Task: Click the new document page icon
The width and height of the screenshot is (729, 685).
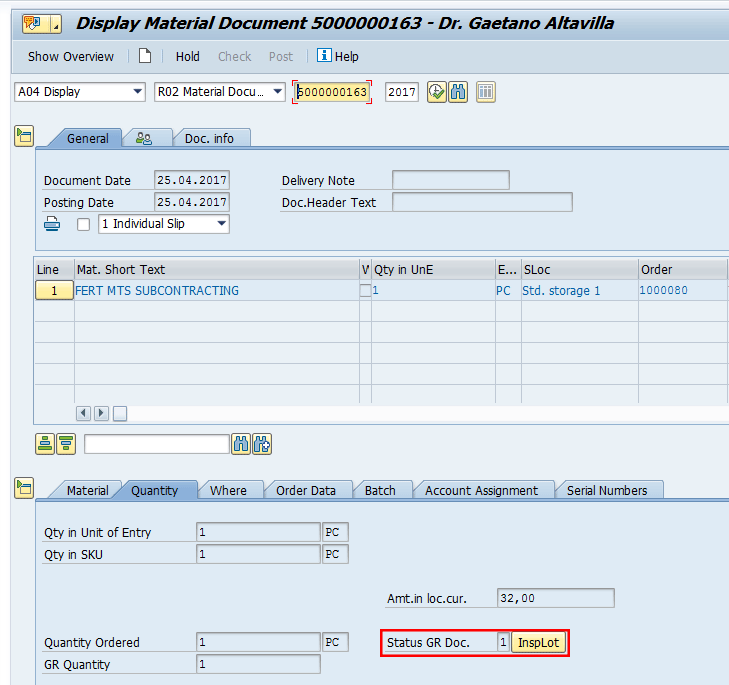Action: click(145, 56)
